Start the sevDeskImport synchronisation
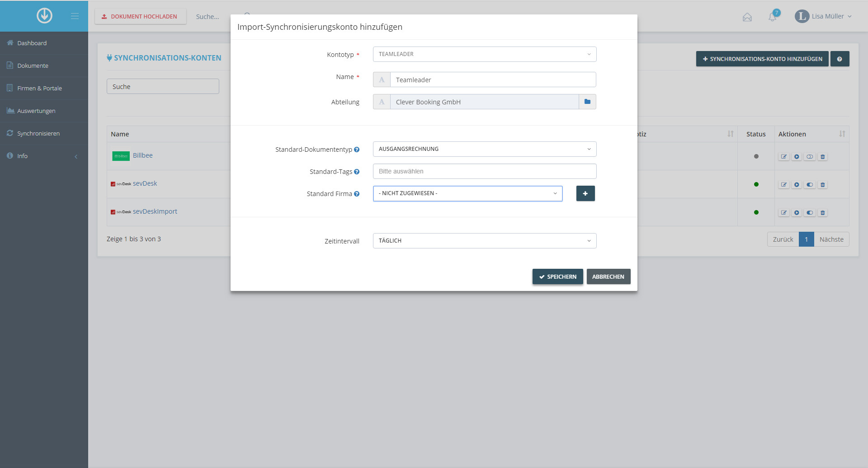Screen dimensions: 868x468 pos(797,213)
